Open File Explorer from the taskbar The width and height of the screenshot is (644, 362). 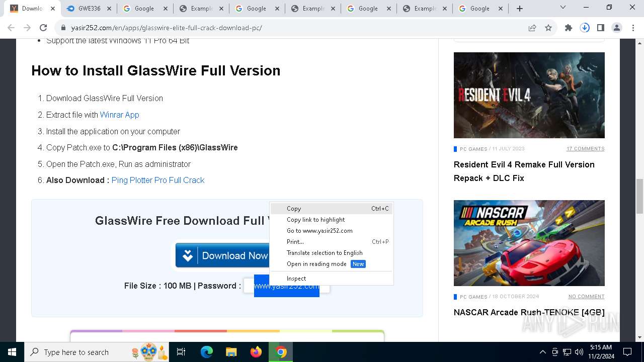tap(231, 352)
